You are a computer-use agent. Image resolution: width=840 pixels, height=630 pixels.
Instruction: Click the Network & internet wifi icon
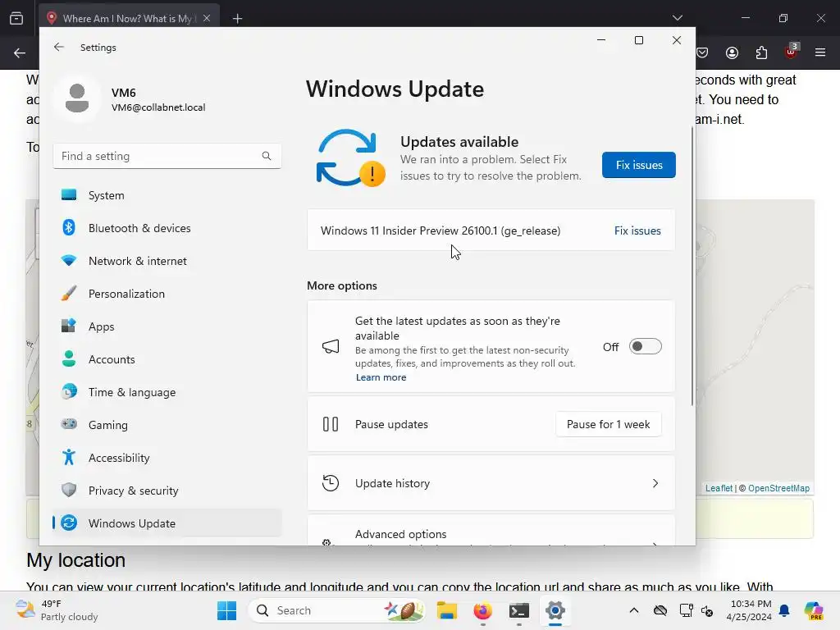(x=69, y=261)
